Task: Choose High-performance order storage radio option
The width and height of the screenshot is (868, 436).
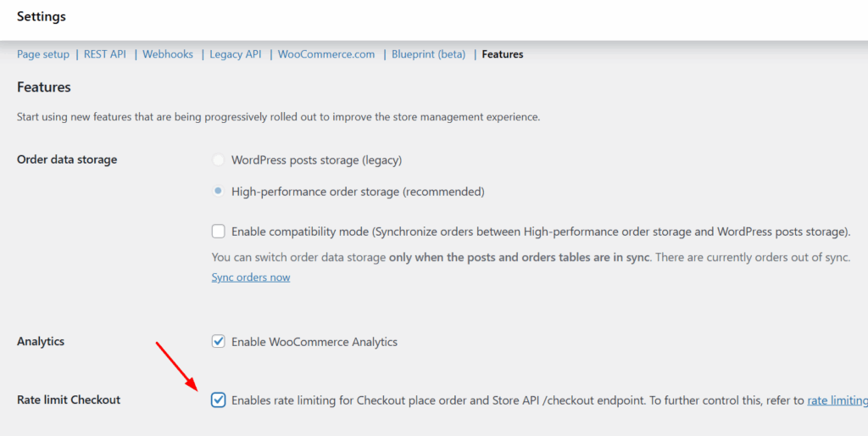Action: pos(219,192)
